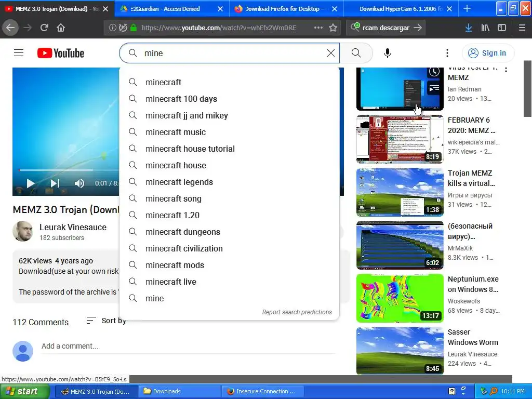This screenshot has width=532, height=399.
Task: Bookmark this page with the star icon
Action: [333, 28]
